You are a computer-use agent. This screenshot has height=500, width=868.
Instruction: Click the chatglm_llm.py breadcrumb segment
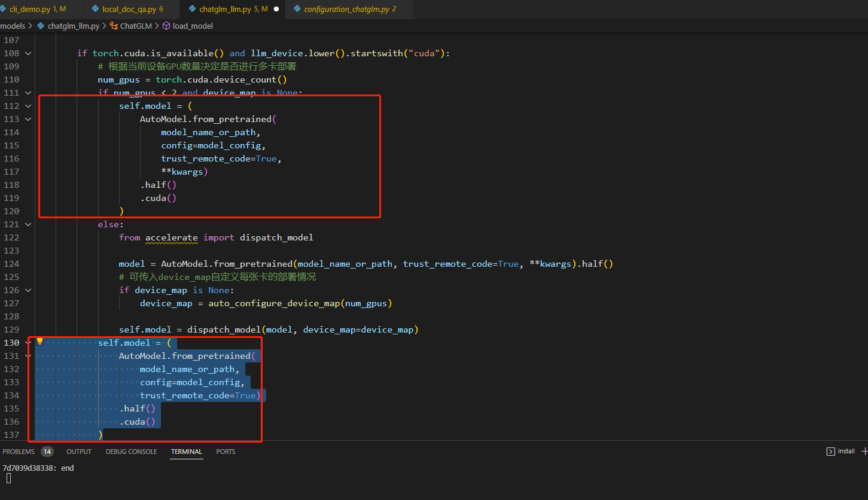[73, 26]
